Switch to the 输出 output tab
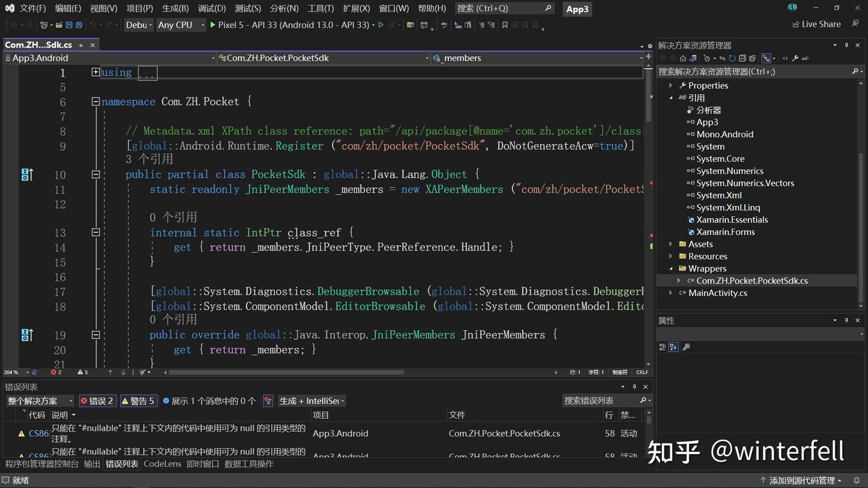The height and width of the screenshot is (488, 868). [x=92, y=464]
